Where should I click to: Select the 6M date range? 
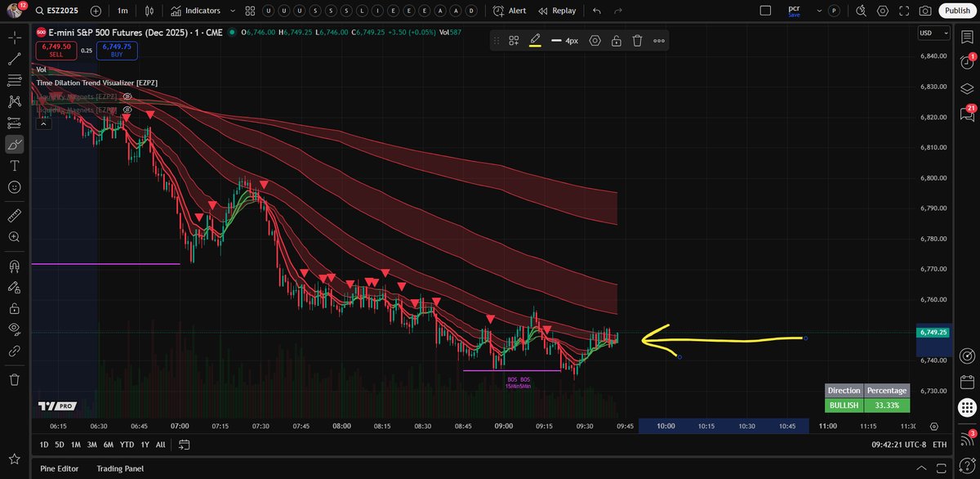click(x=108, y=445)
